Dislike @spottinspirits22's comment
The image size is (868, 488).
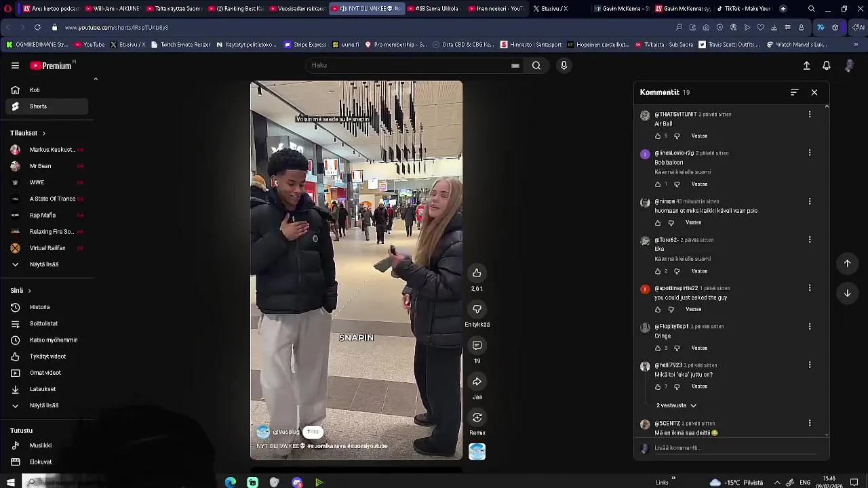671,310
